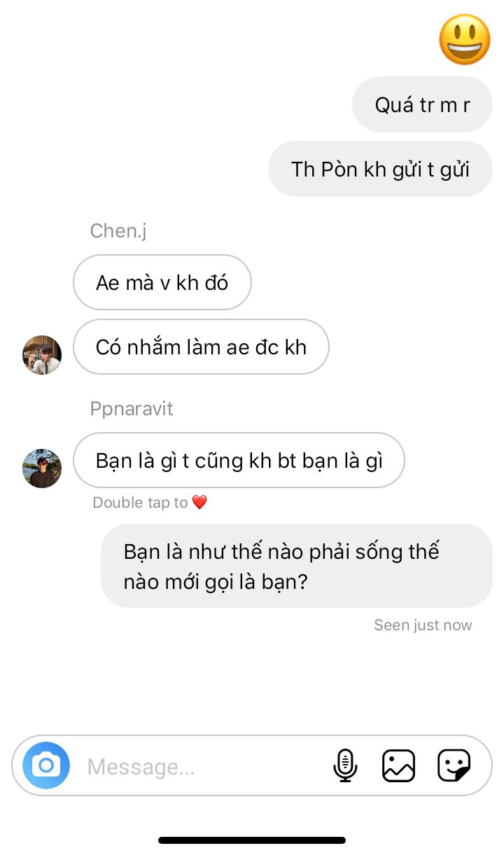504x855 pixels.
Task: Open the blue camera button
Action: [46, 765]
